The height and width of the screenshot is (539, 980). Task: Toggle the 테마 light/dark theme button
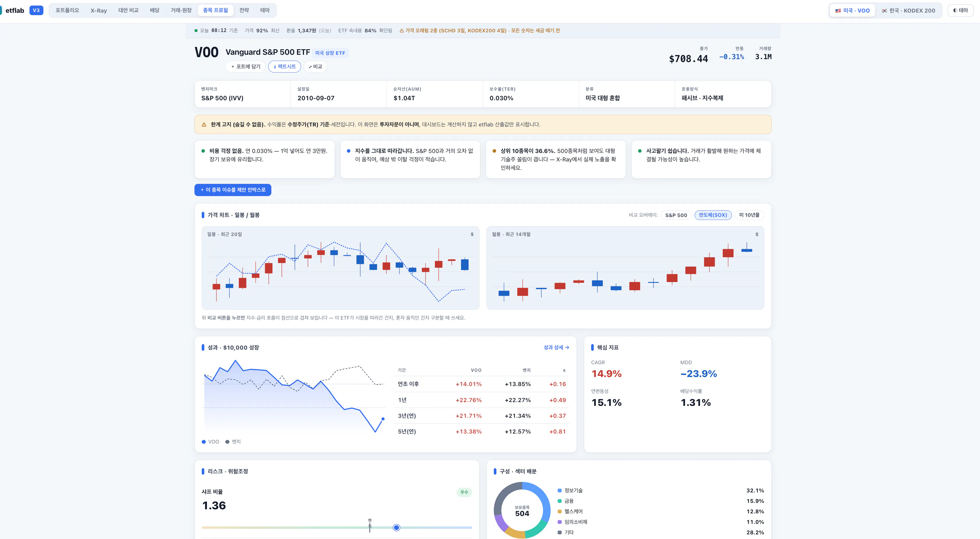point(960,10)
